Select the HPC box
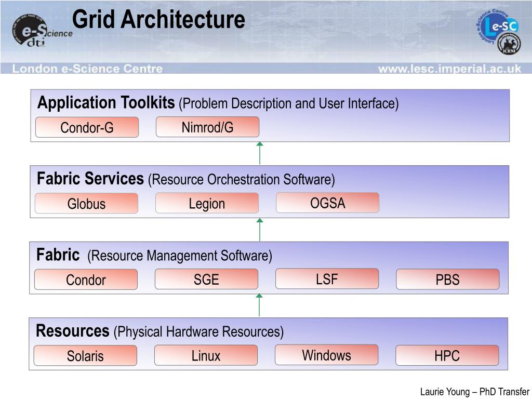 447,355
